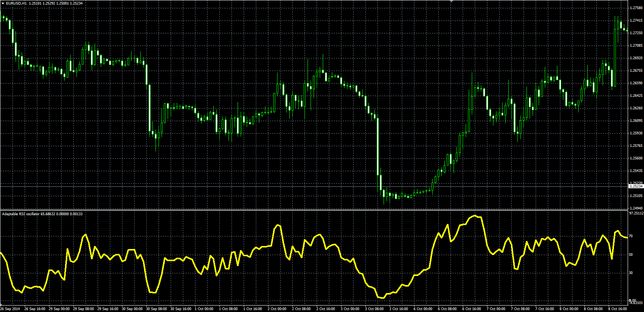
Task: Click price scale value 1.27415
Action: tap(636, 20)
